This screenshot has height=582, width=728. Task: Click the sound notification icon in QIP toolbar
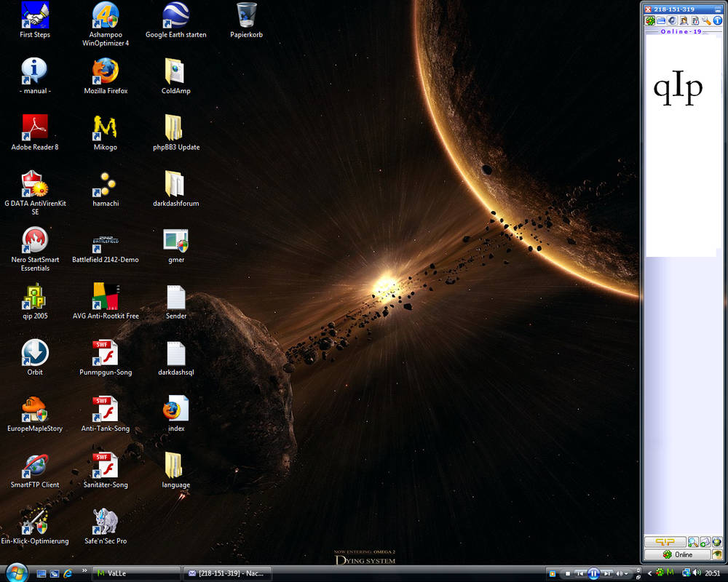click(672, 20)
